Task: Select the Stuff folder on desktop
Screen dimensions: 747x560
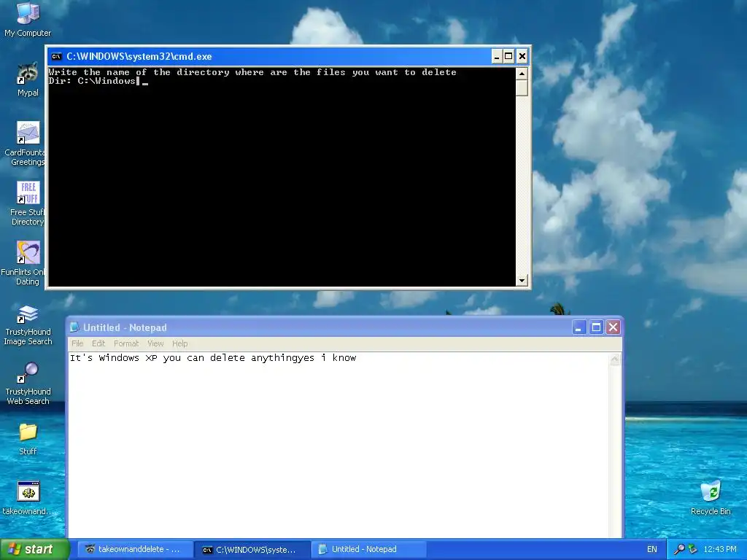Action: [28, 439]
